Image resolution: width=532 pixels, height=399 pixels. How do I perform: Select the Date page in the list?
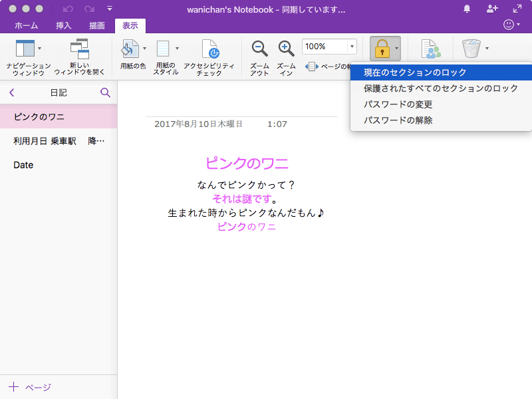click(23, 165)
